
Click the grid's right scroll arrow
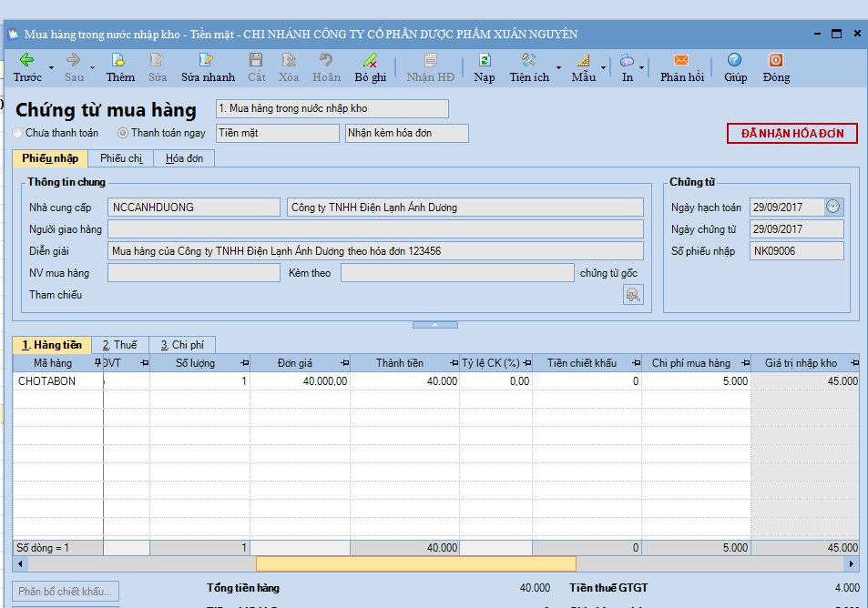click(852, 563)
